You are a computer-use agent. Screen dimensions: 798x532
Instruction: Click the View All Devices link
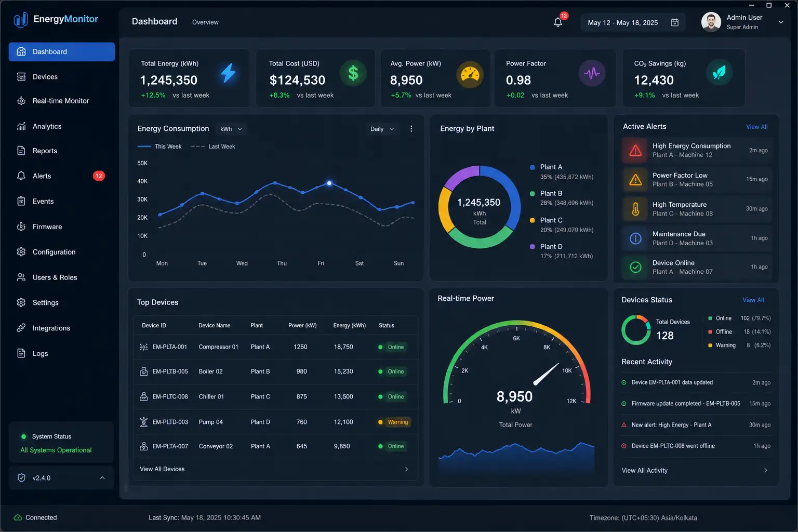pos(162,469)
